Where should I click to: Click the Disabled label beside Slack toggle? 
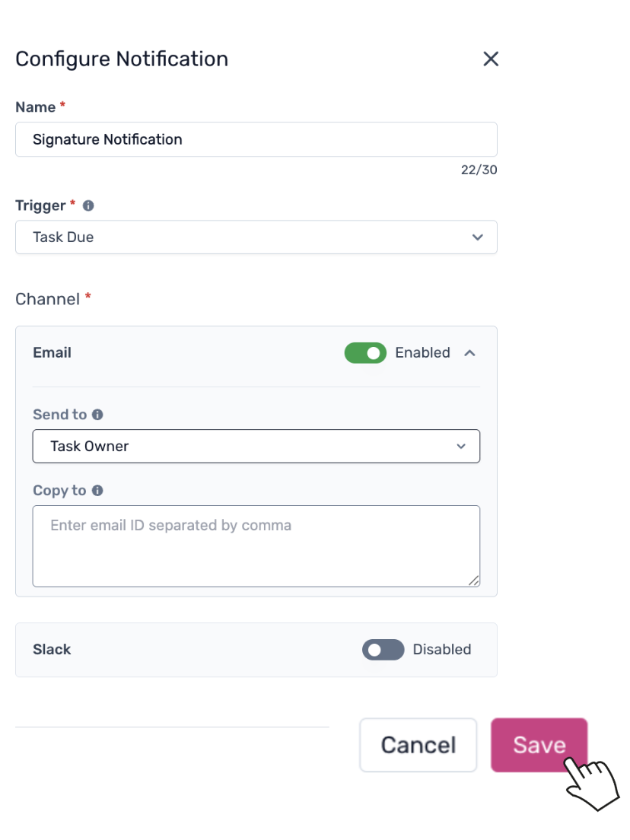coord(441,650)
